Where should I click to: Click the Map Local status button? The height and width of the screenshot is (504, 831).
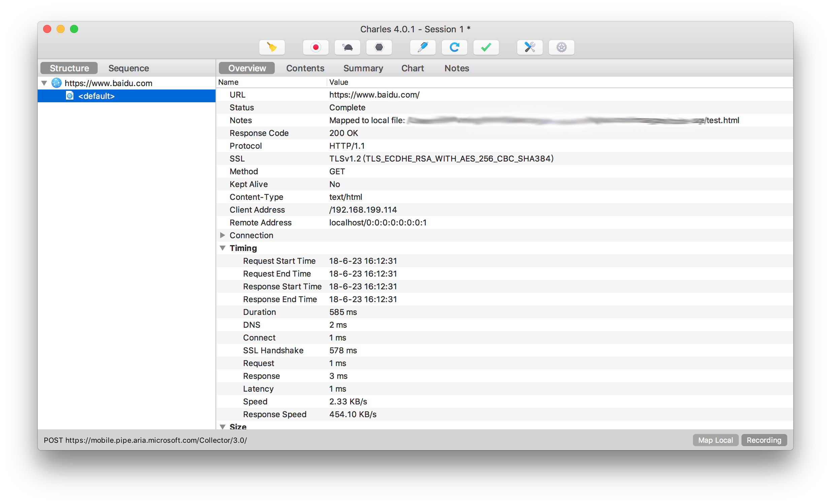pyautogui.click(x=715, y=440)
